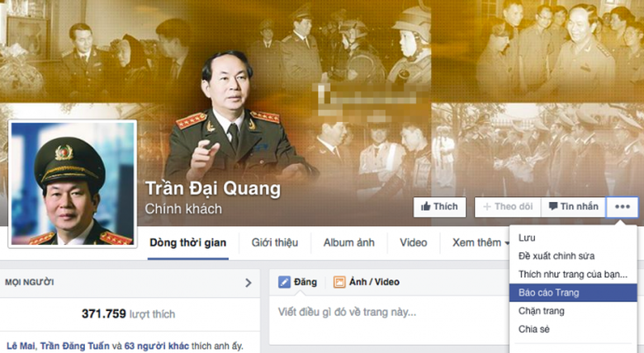Open the three-dots more options button

click(x=623, y=207)
